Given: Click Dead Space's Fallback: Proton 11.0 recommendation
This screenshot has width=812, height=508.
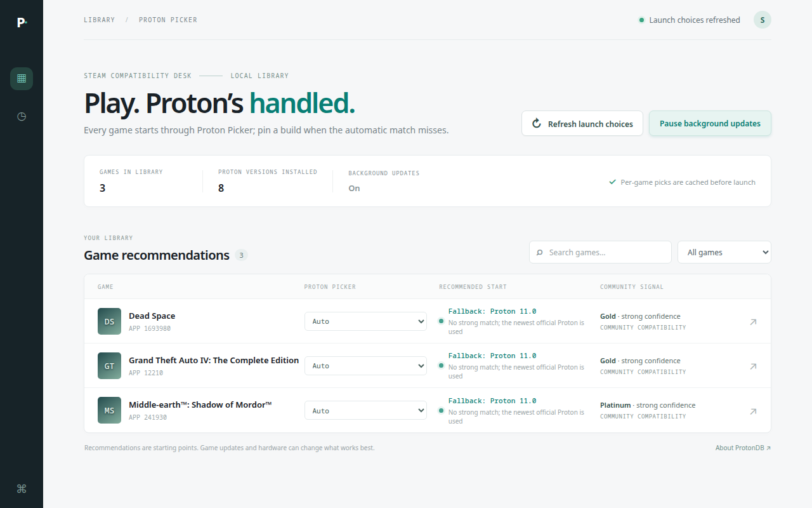Looking at the screenshot, I should (x=492, y=311).
